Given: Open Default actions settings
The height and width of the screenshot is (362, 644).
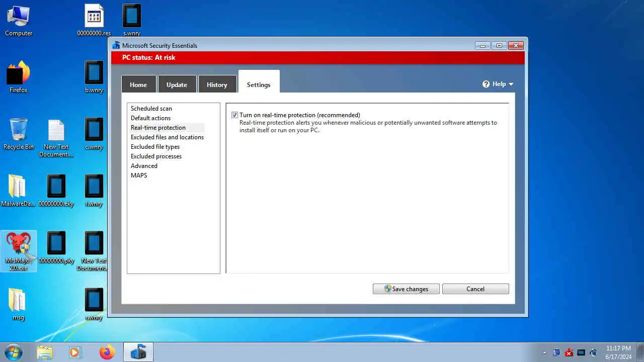Looking at the screenshot, I should [150, 118].
